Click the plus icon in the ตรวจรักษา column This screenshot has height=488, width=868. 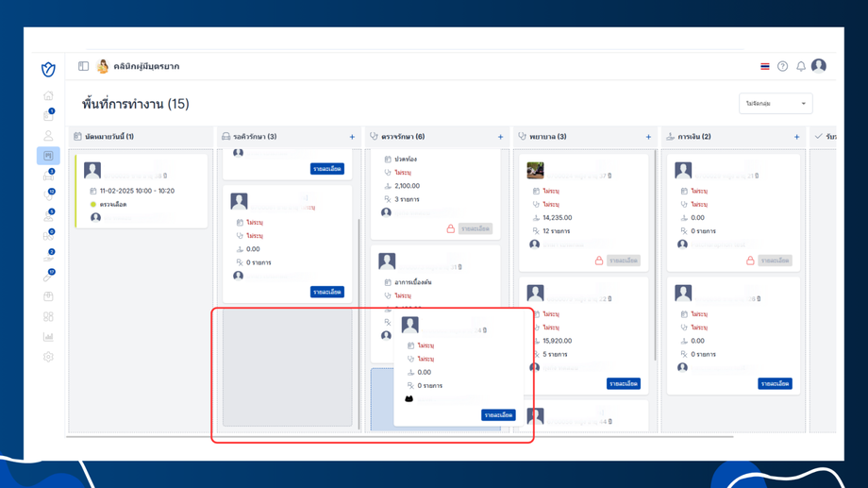tap(500, 137)
